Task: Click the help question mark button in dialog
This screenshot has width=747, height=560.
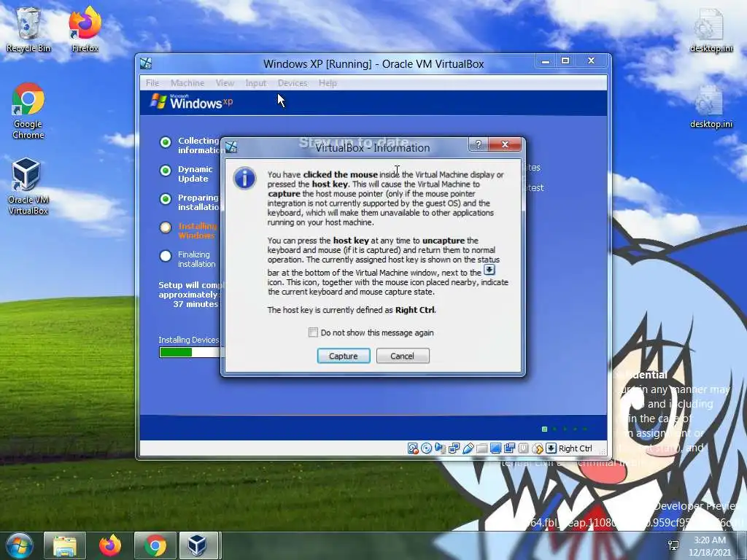Action: [479, 144]
